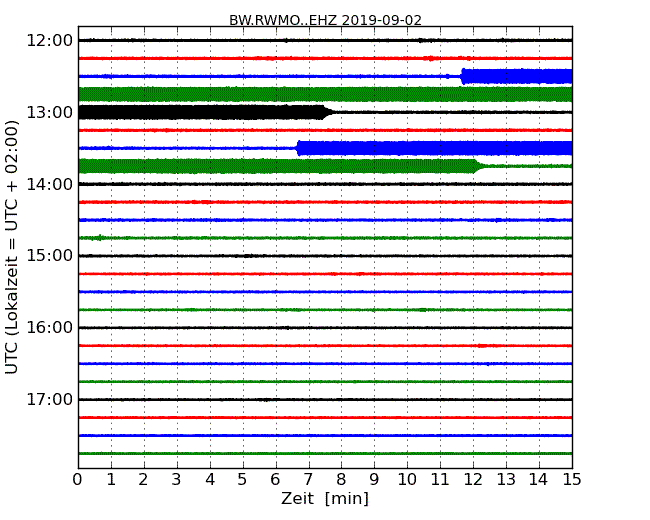Click the blue burst onset near minute 11.7 below 12:00

point(463,77)
